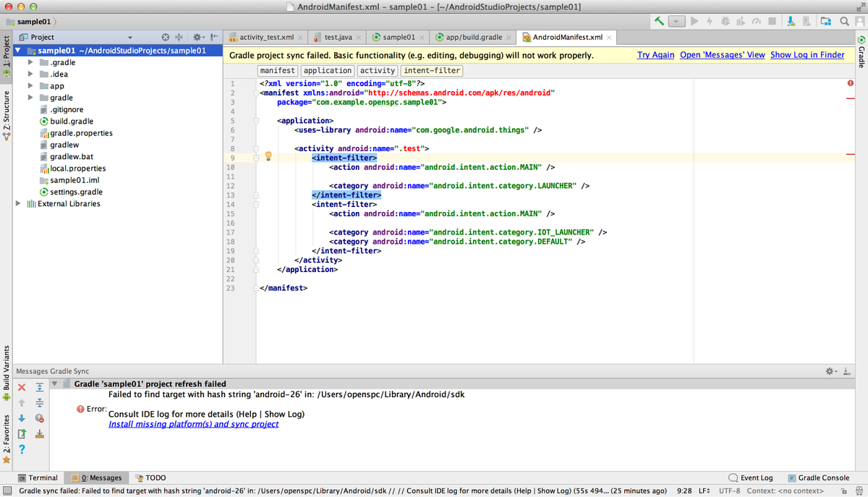Click Open 'Messages' View link
The width and height of the screenshot is (868, 497).
722,55
